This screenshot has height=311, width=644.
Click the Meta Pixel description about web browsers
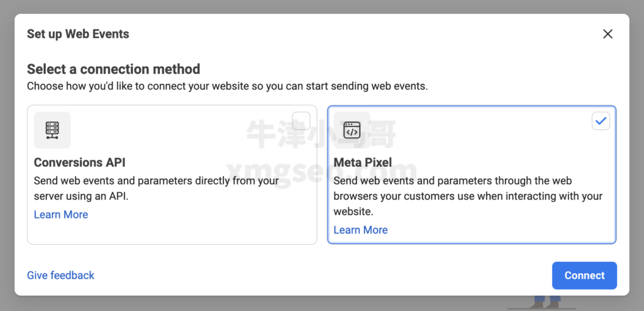point(468,196)
